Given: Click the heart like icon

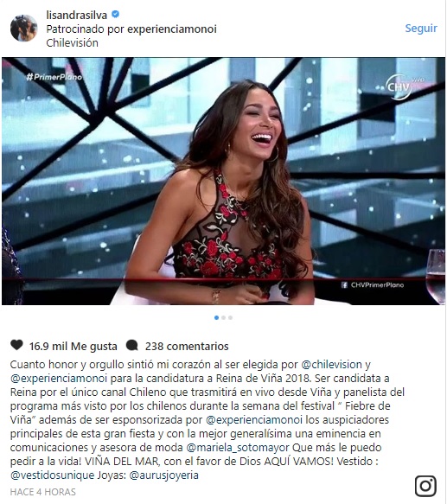Looking at the screenshot, I should click(x=16, y=345).
